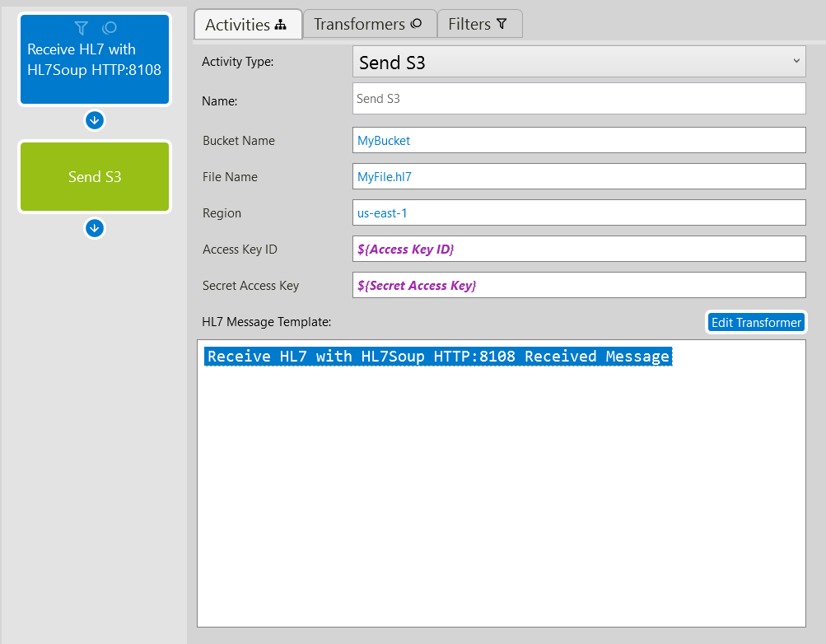This screenshot has width=826, height=644.
Task: Click the transformer circle icon on the receiver block
Action: tap(109, 27)
